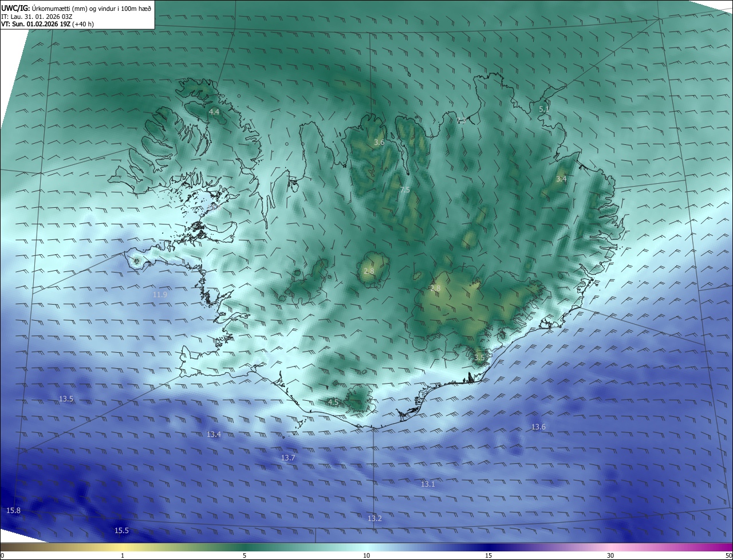Click the '15.8' value label
The image size is (733, 560).
point(13,510)
